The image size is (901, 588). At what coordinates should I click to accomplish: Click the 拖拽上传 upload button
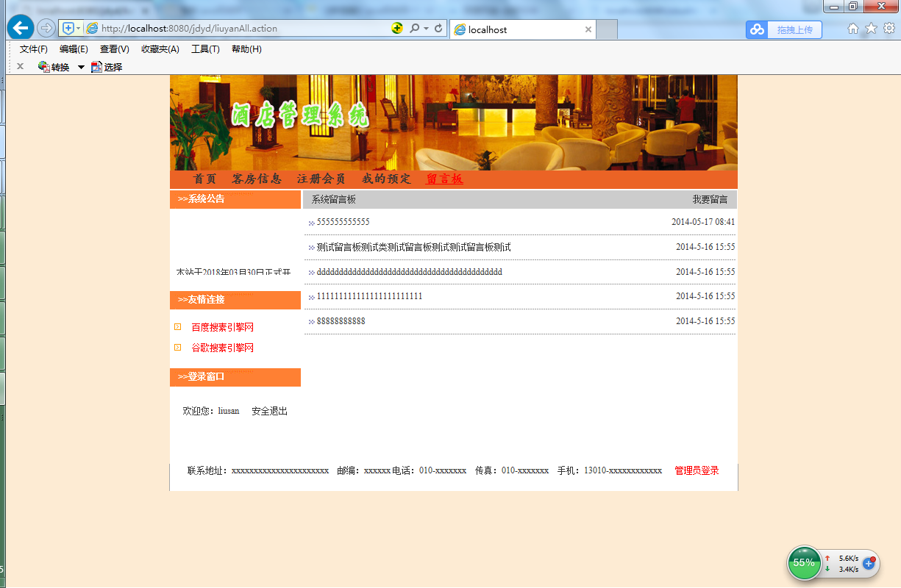pyautogui.click(x=794, y=29)
